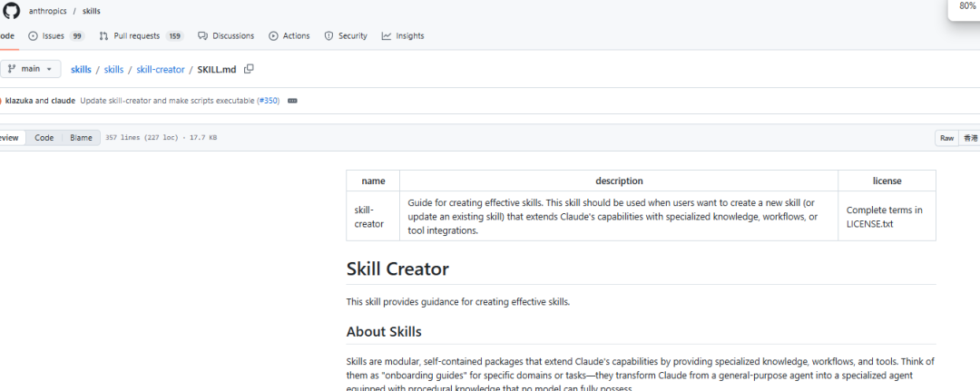Click the description column header
This screenshot has height=391, width=980.
[x=619, y=181]
